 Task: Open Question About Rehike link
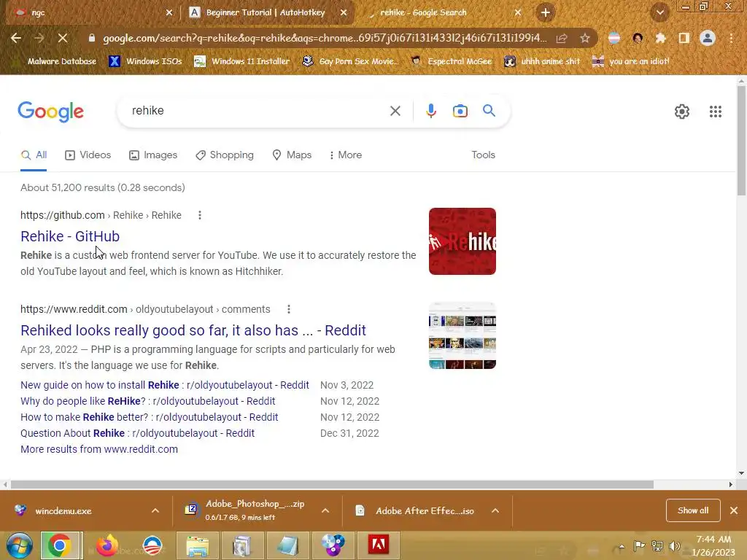point(137,433)
